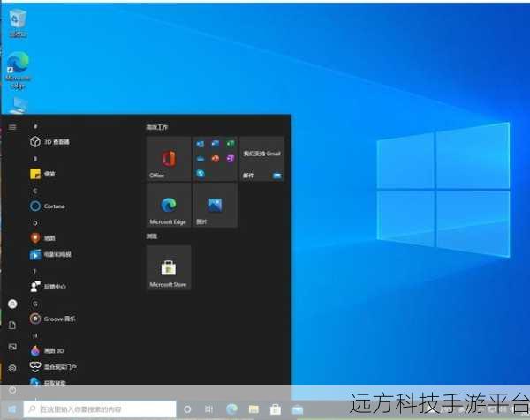Launch Skype from the Office apps folder tile
This screenshot has width=530, height=420.
[x=201, y=174]
